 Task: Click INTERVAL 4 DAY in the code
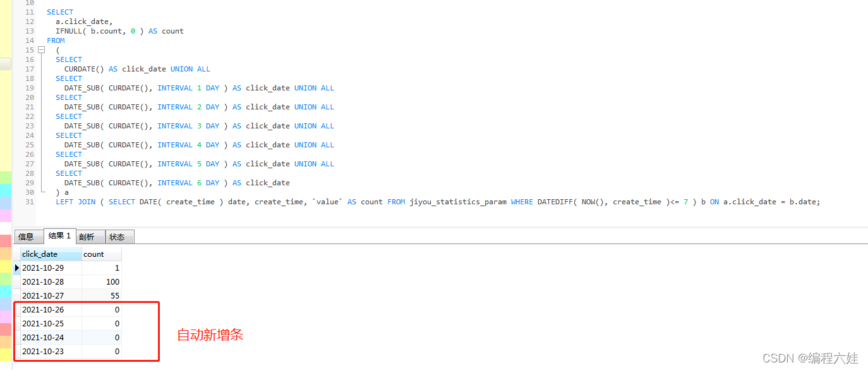pyautogui.click(x=188, y=145)
